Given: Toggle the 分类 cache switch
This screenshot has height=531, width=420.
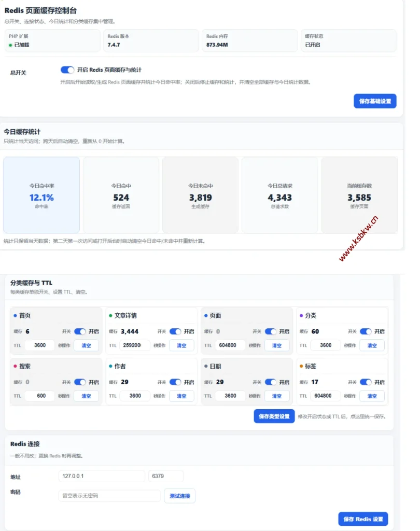Looking at the screenshot, I should (x=366, y=331).
